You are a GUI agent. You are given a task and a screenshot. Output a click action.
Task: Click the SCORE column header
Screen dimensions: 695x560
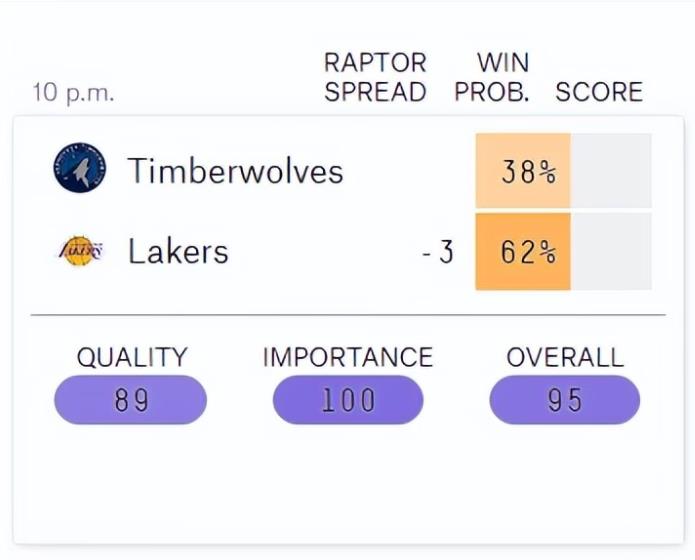[x=599, y=92]
